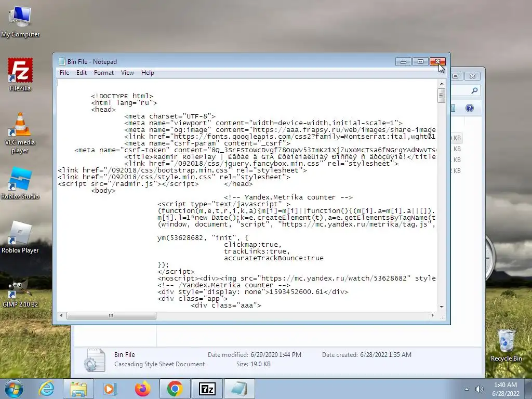Close the Explorer window behind Notepad
This screenshot has width=532, height=399.
(x=472, y=76)
